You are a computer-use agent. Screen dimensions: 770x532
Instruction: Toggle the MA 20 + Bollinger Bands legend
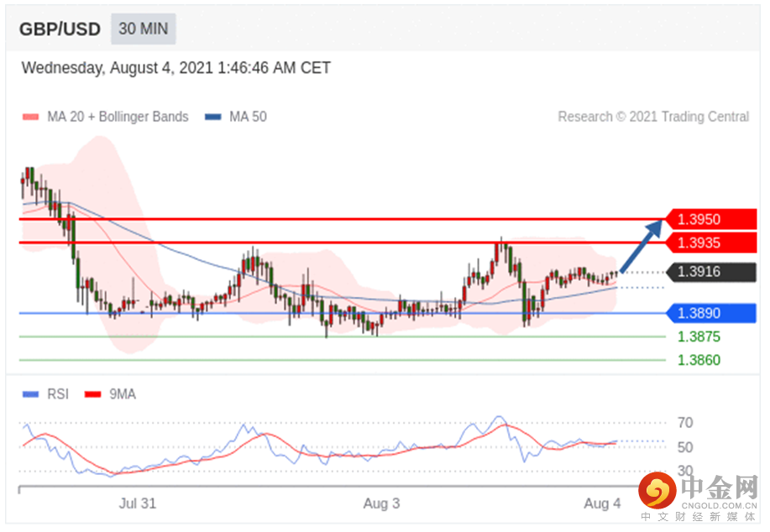106,117
